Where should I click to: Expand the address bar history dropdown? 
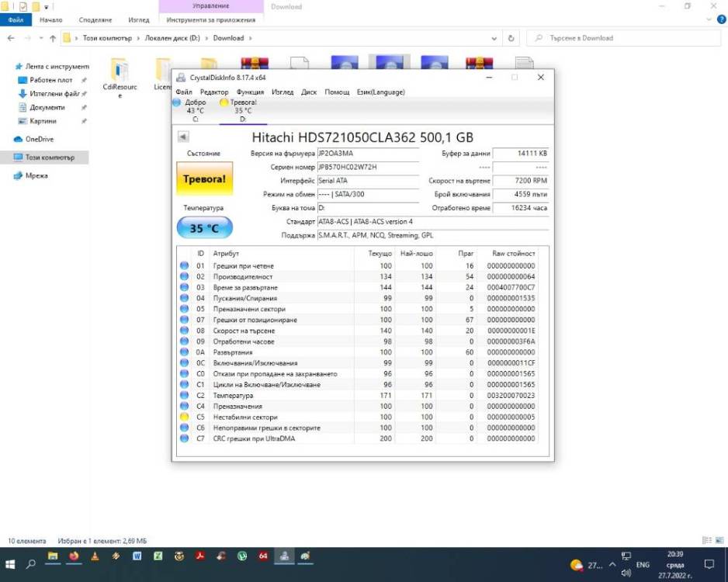494,39
